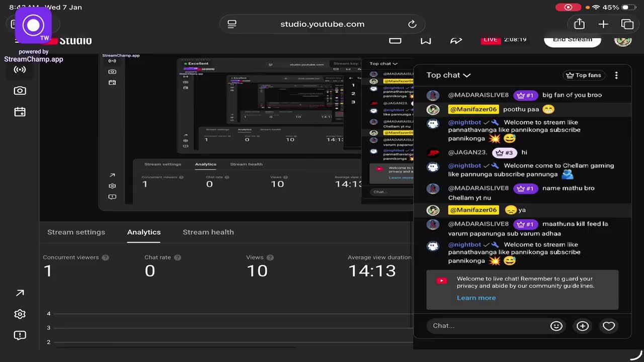This screenshot has width=644, height=362.
Task: Click the @JAGAN23. username in chat
Action: [467, 152]
